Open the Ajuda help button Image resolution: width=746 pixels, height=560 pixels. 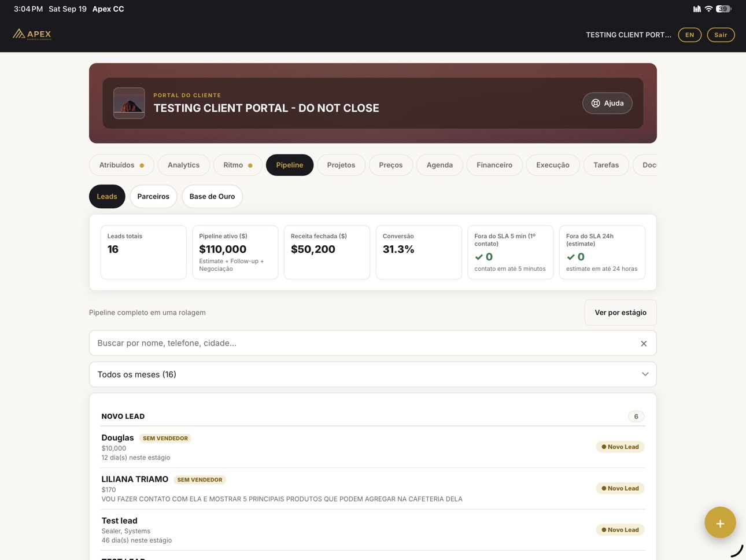coord(607,103)
